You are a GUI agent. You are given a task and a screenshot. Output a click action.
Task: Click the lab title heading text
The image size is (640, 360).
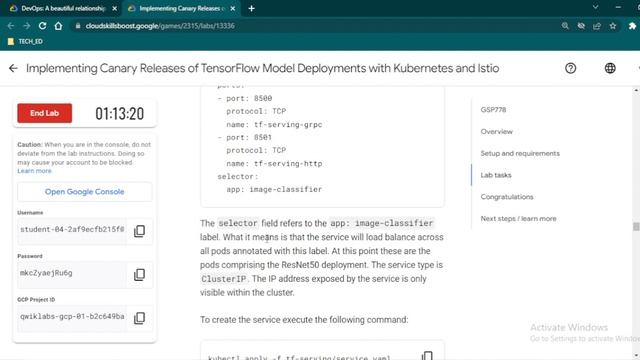[x=262, y=68]
